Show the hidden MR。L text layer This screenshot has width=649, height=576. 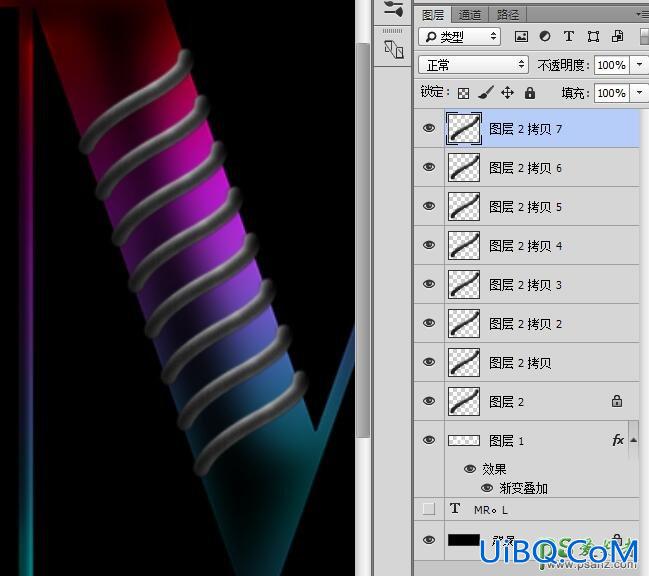click(429, 509)
